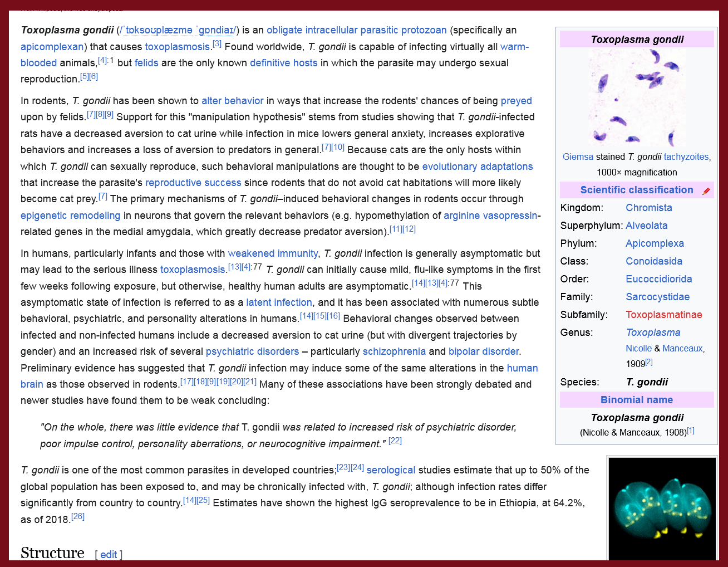Open the Family 'Sarcocystidae' link

coord(657,297)
